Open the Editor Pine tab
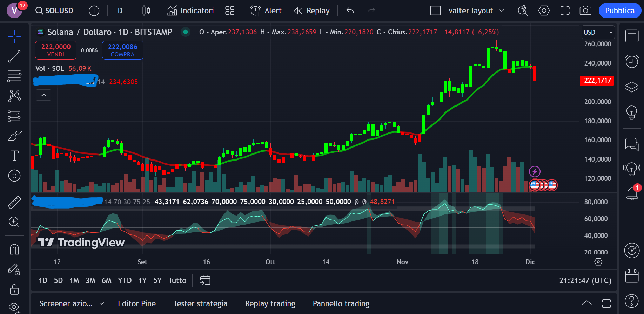 click(x=137, y=303)
